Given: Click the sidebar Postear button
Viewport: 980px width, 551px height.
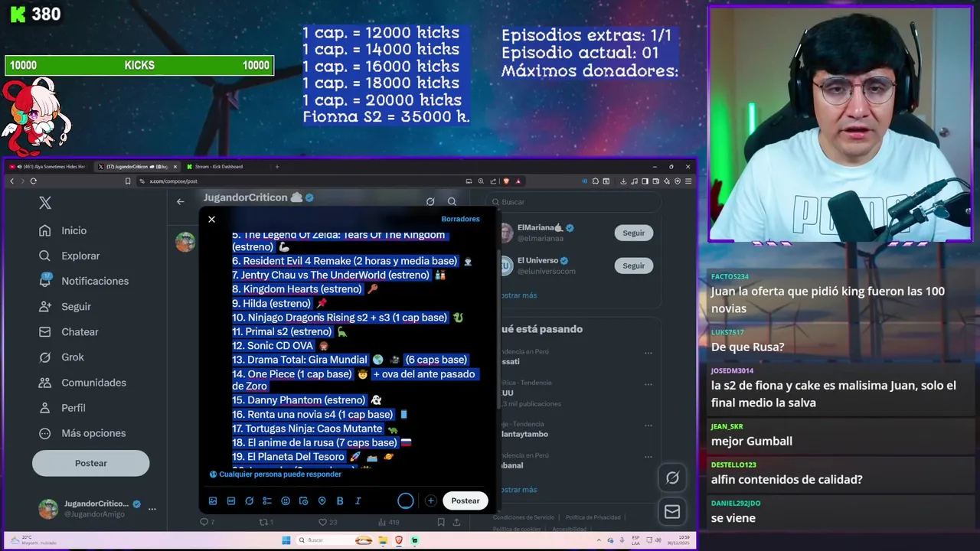Looking at the screenshot, I should pos(91,463).
